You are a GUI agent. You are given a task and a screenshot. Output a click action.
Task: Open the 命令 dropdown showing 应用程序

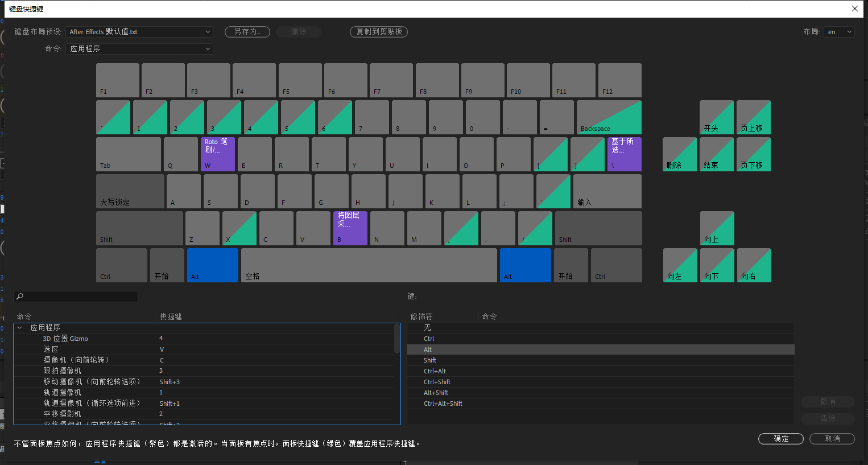tap(139, 49)
